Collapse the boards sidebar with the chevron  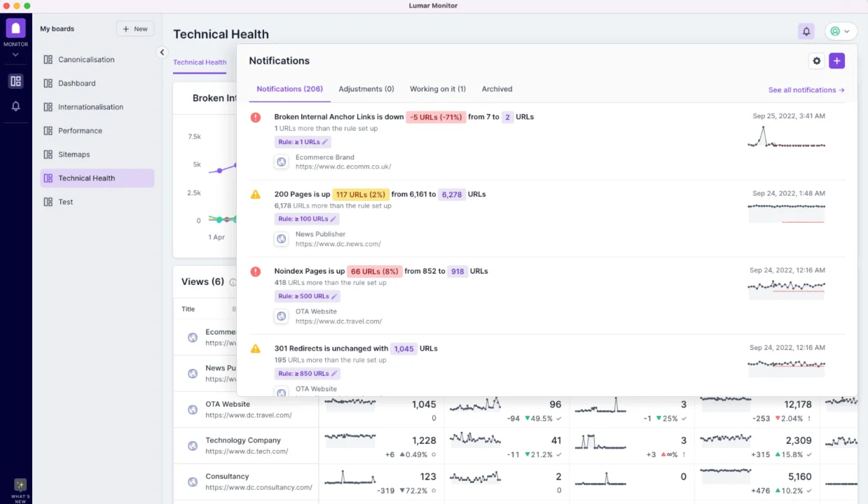162,52
